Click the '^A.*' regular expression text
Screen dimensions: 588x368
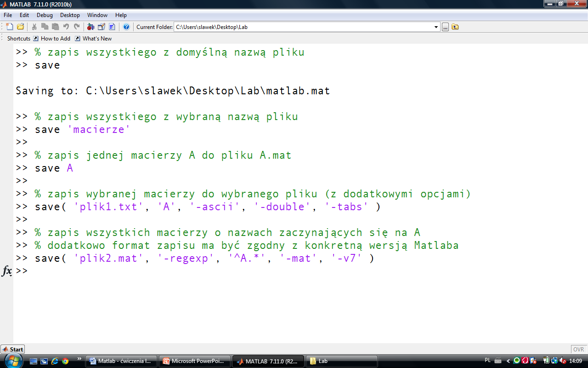tap(247, 259)
